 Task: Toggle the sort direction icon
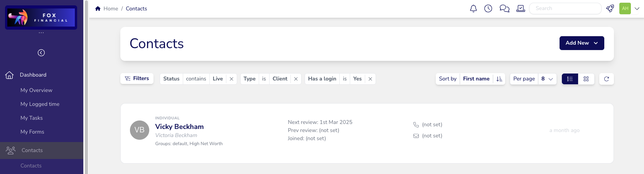499,79
